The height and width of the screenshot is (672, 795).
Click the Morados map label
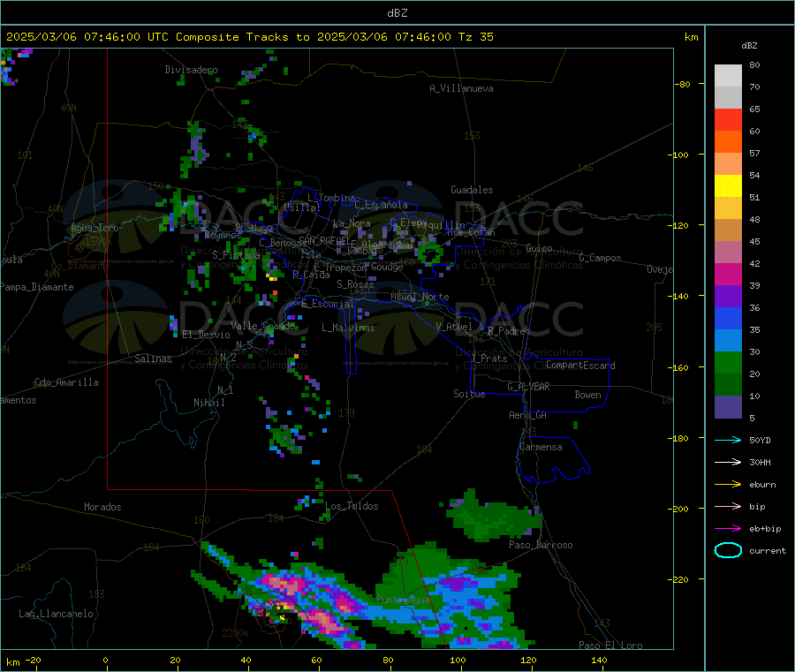[x=103, y=507]
